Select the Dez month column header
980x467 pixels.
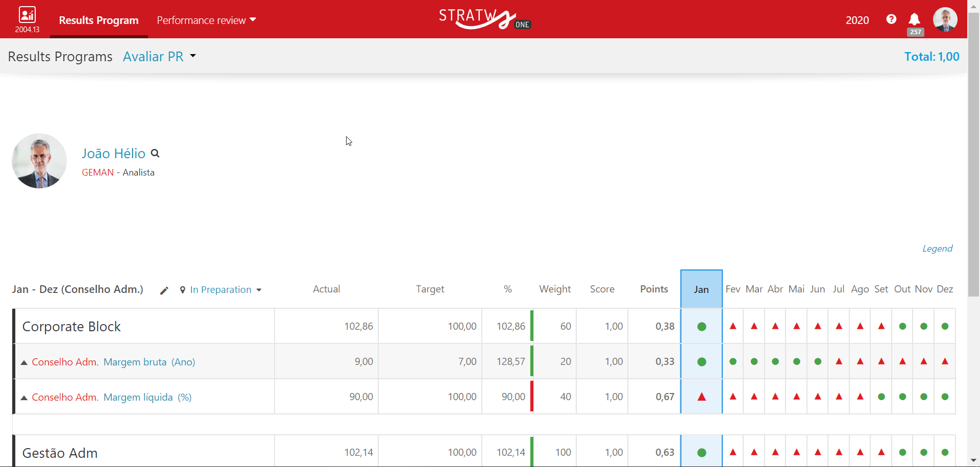tap(945, 289)
